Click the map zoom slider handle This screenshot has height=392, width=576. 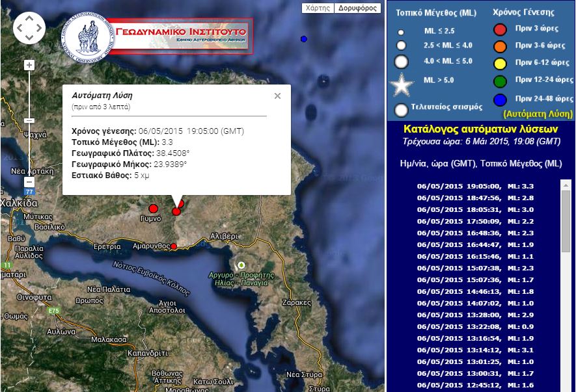pyautogui.click(x=29, y=121)
